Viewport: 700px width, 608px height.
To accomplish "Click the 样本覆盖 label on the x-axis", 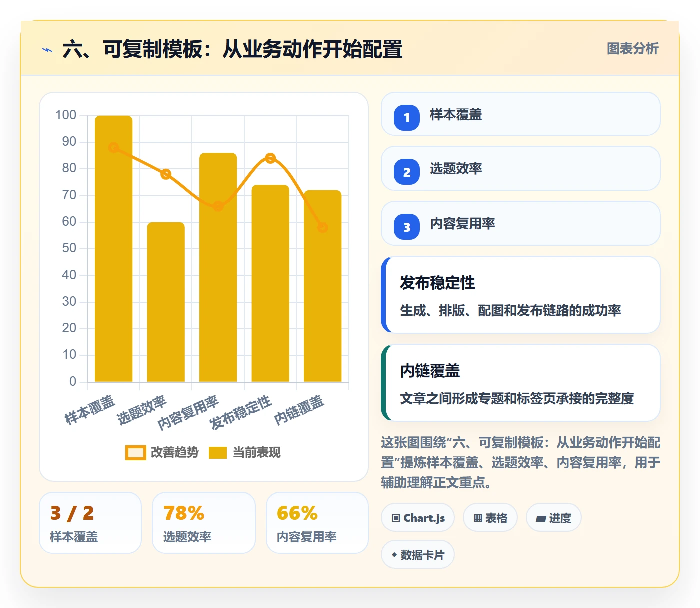I will [90, 410].
